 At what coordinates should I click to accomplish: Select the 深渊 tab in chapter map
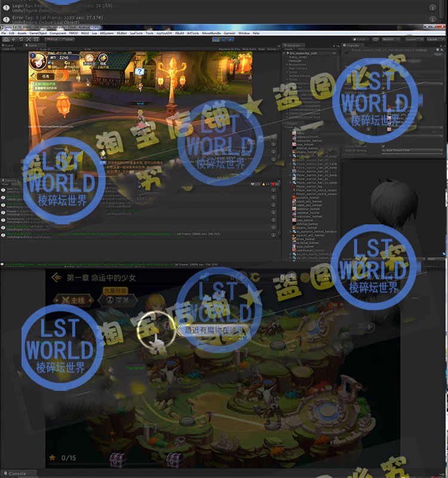click(x=118, y=300)
